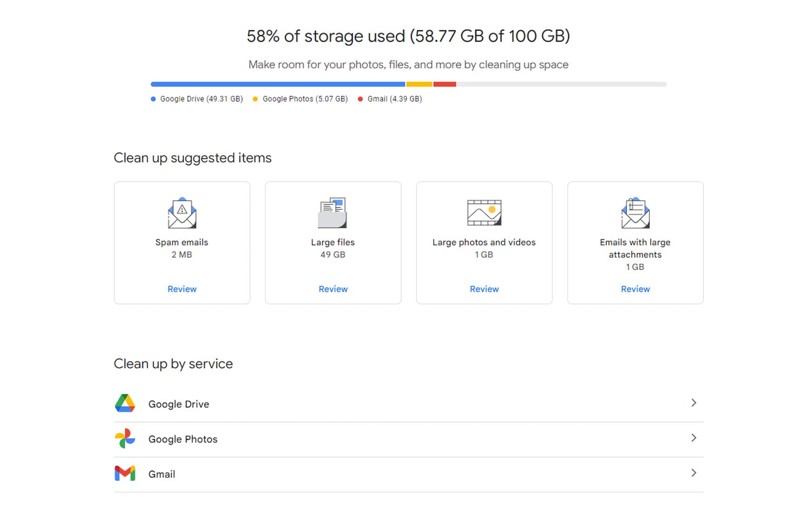Click the Spam emails envelope icon
The image size is (812, 514).
coord(182,213)
